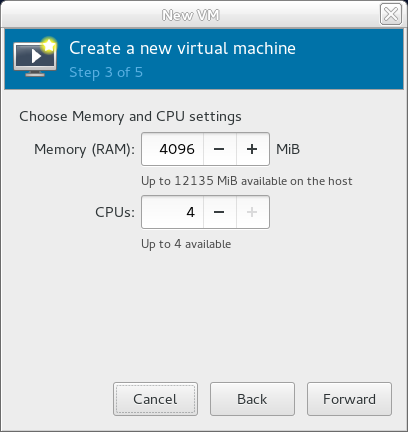Select the 'CPUs:' label

click(x=115, y=212)
